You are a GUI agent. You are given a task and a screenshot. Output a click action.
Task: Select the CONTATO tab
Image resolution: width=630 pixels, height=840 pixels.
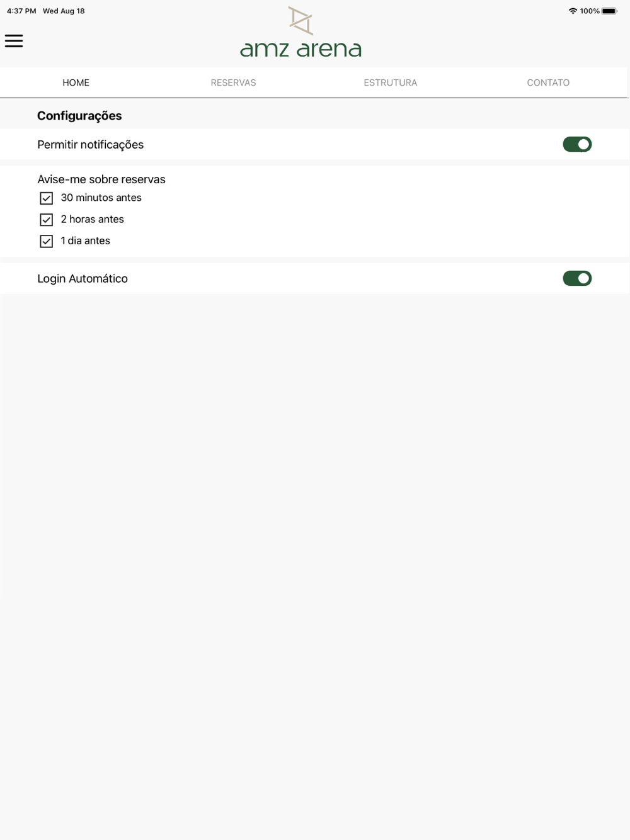[548, 82]
